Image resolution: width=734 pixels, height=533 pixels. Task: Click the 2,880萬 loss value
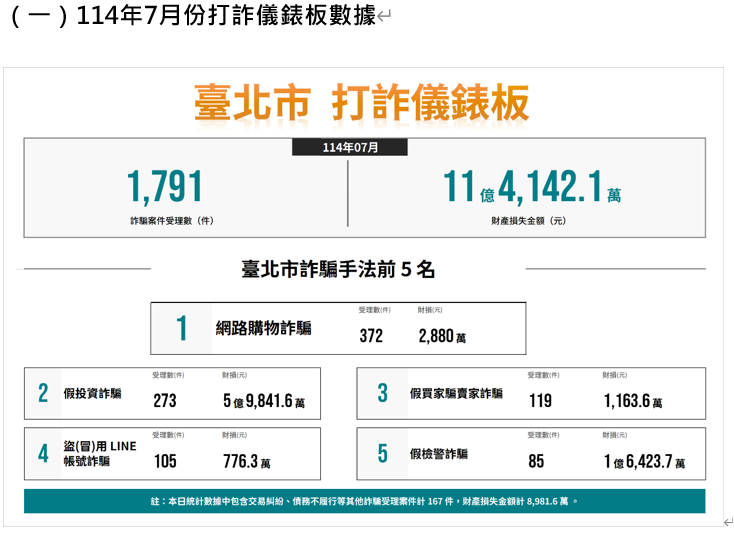click(442, 337)
